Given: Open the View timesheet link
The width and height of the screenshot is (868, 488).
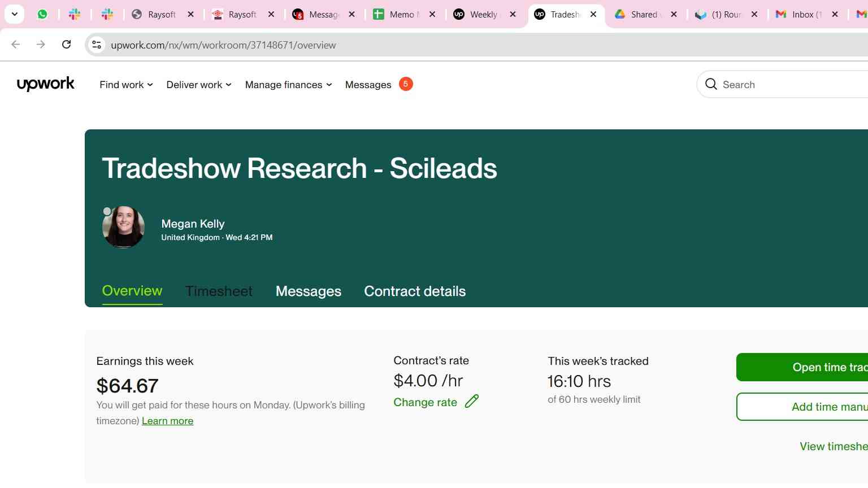Looking at the screenshot, I should [834, 446].
